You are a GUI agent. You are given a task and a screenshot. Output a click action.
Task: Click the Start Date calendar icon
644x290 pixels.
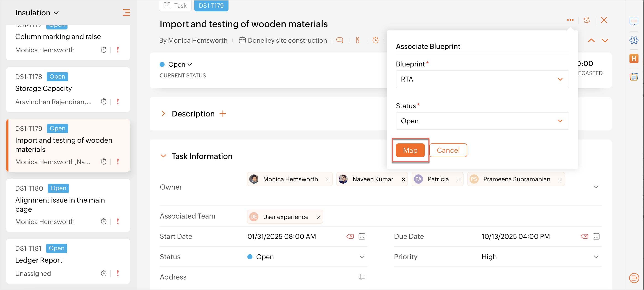tap(362, 236)
